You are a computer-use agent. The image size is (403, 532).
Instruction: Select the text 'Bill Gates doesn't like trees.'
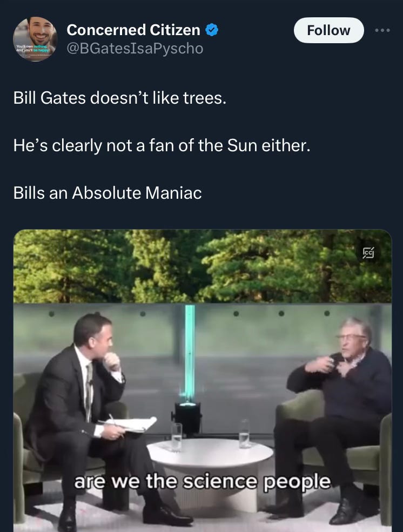point(120,98)
